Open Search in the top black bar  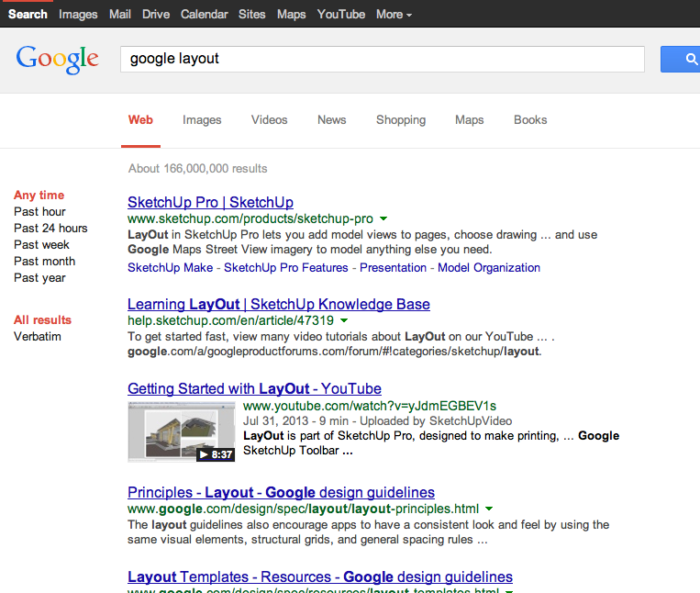[x=28, y=15]
